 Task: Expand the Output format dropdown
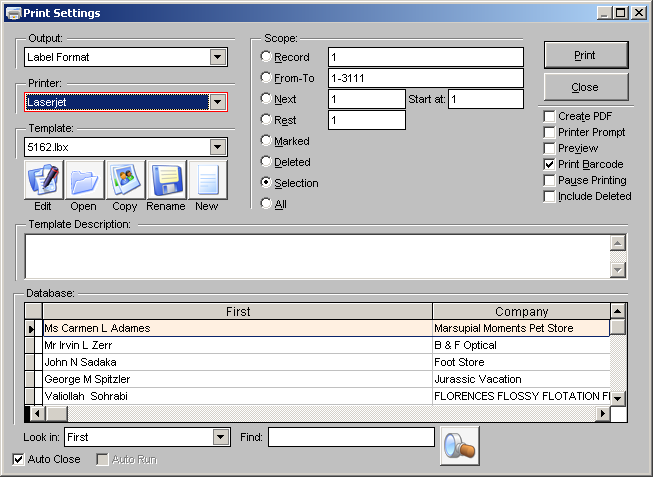[218, 58]
